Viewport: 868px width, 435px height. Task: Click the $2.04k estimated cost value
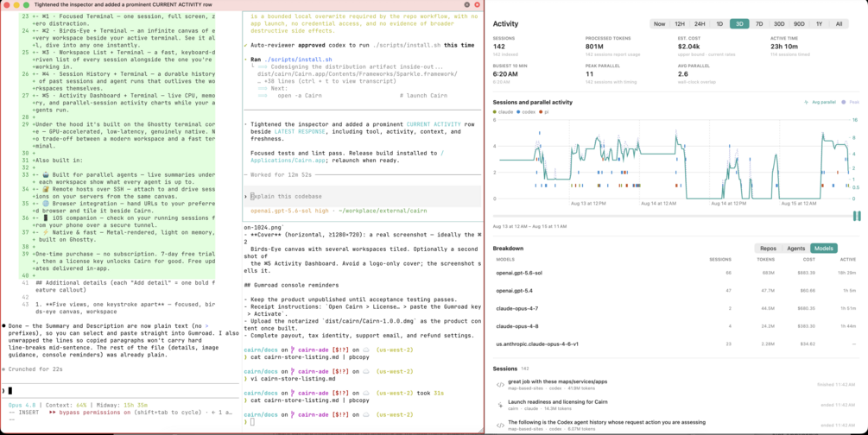coord(688,47)
